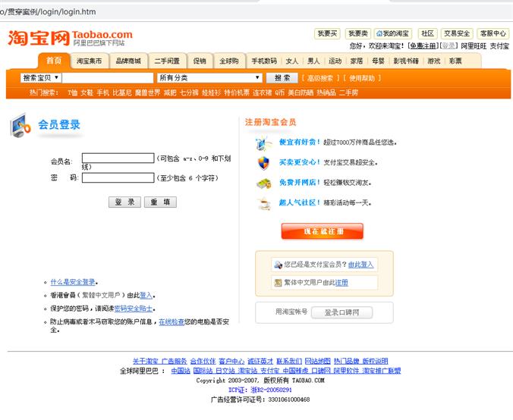The width and height of the screenshot is (513, 420).
Task: Select the 手机数码 category
Action: (x=264, y=61)
